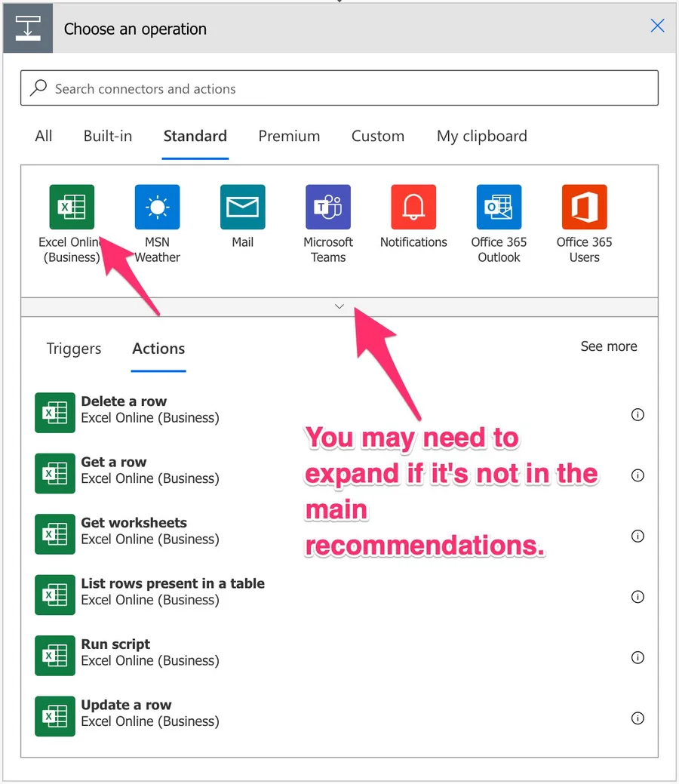Image resolution: width=679 pixels, height=784 pixels.
Task: Select the Update a row action
Action: [x=126, y=705]
